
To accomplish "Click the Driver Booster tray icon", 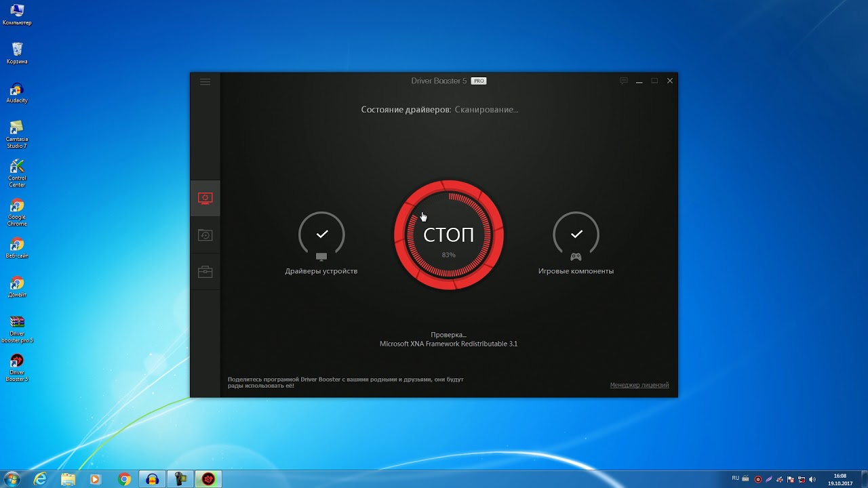I will tap(758, 479).
